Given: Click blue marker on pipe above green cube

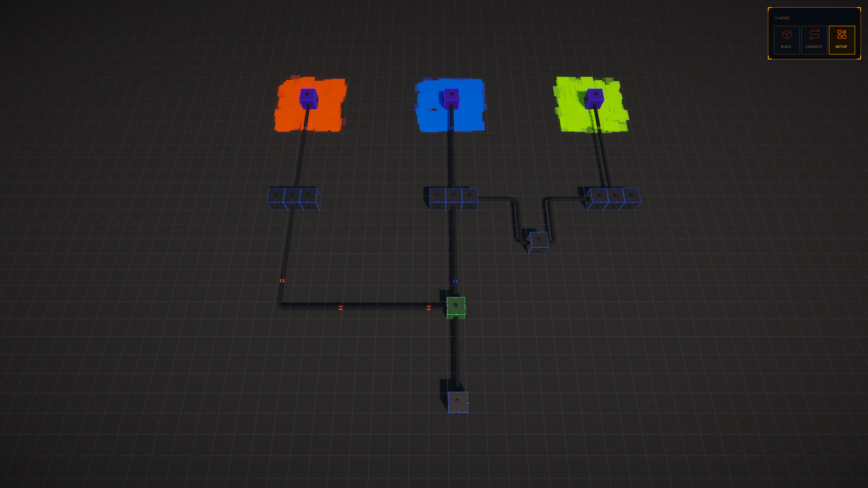Looking at the screenshot, I should pos(455,281).
